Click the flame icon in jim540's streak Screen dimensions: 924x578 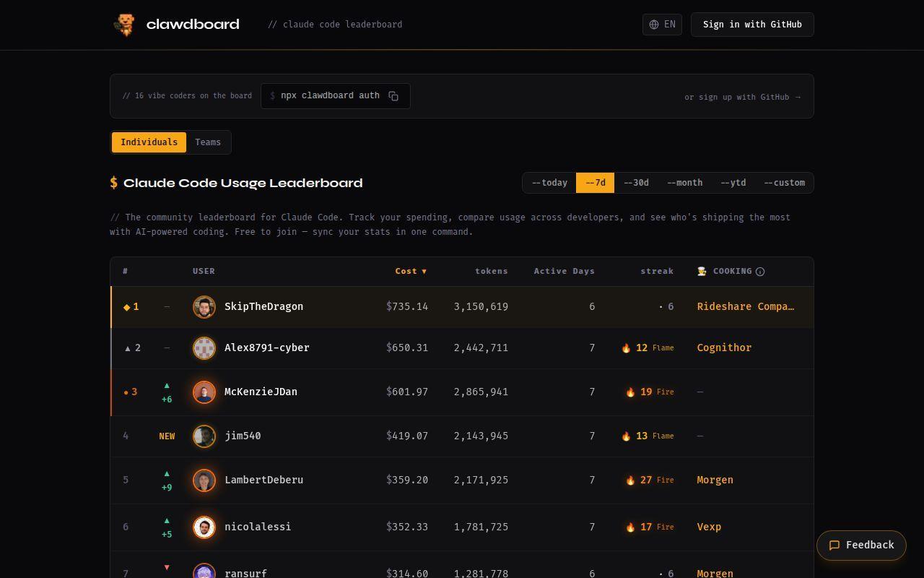point(626,436)
